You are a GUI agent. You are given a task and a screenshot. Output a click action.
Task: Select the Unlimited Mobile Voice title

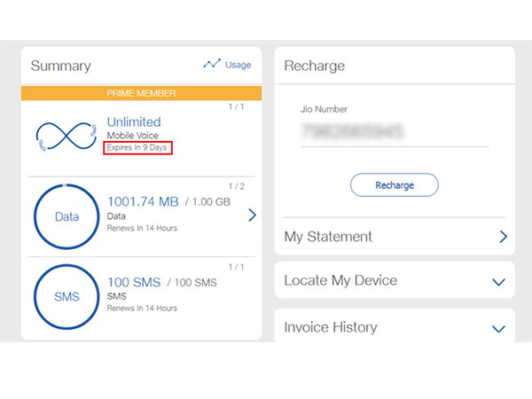[134, 121]
